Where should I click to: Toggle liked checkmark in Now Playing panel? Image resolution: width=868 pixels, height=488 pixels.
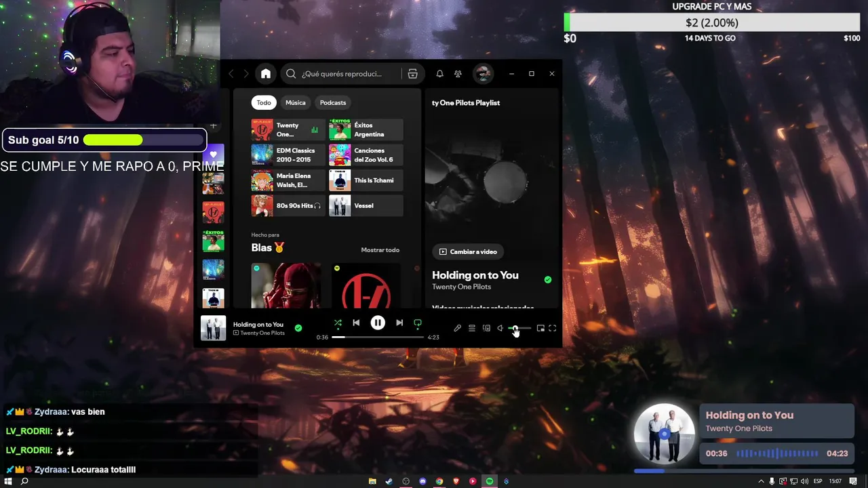(x=548, y=279)
